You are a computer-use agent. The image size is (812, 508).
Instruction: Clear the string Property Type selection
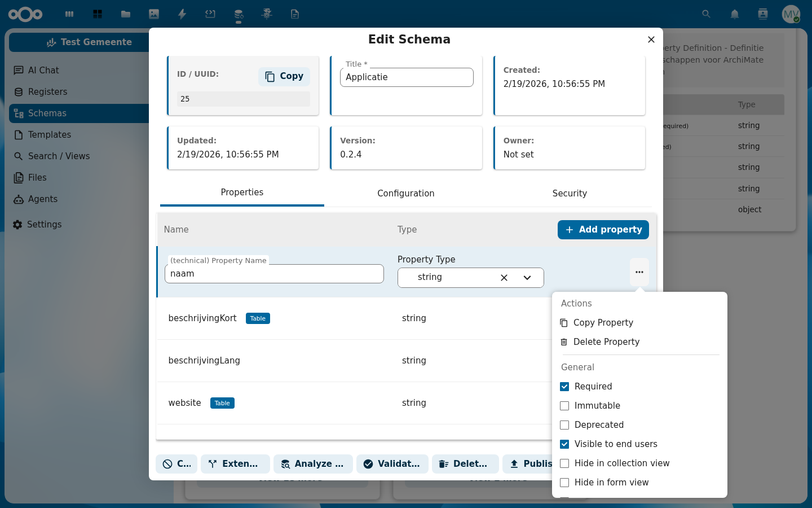pyautogui.click(x=504, y=277)
